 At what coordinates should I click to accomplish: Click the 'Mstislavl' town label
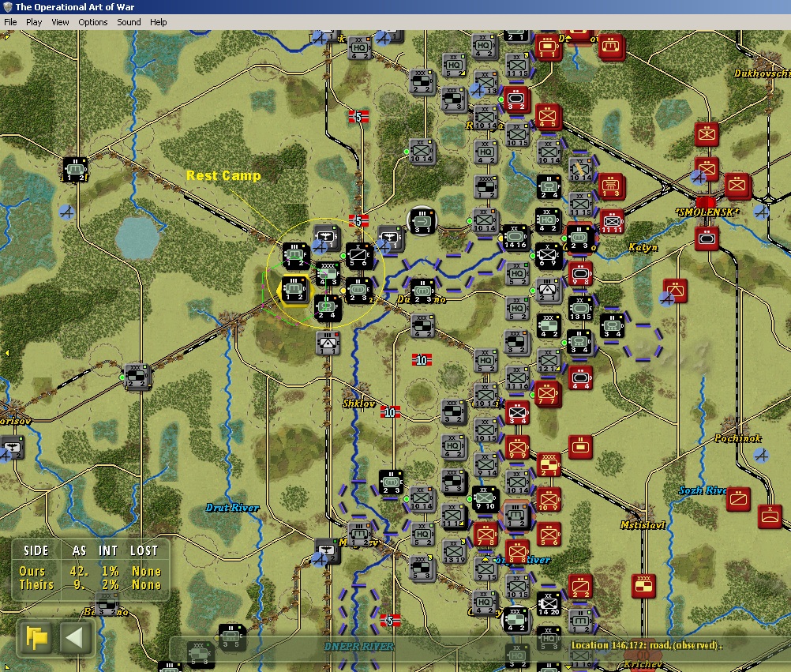coord(643,525)
